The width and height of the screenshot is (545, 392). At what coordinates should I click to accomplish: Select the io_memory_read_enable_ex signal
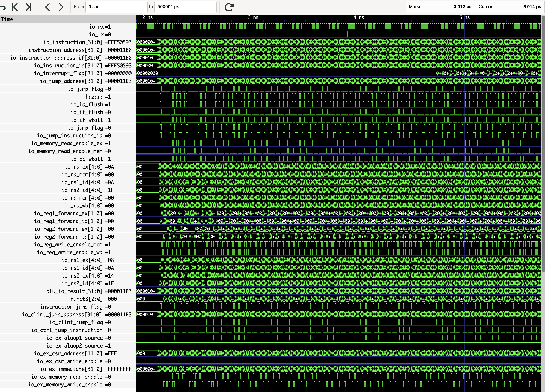[x=68, y=143]
